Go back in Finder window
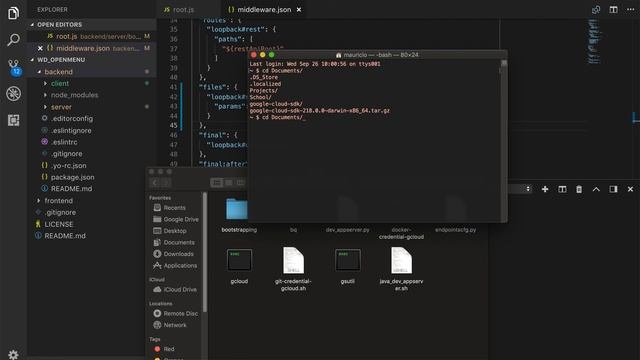This screenshot has height=360, width=640. tap(155, 183)
